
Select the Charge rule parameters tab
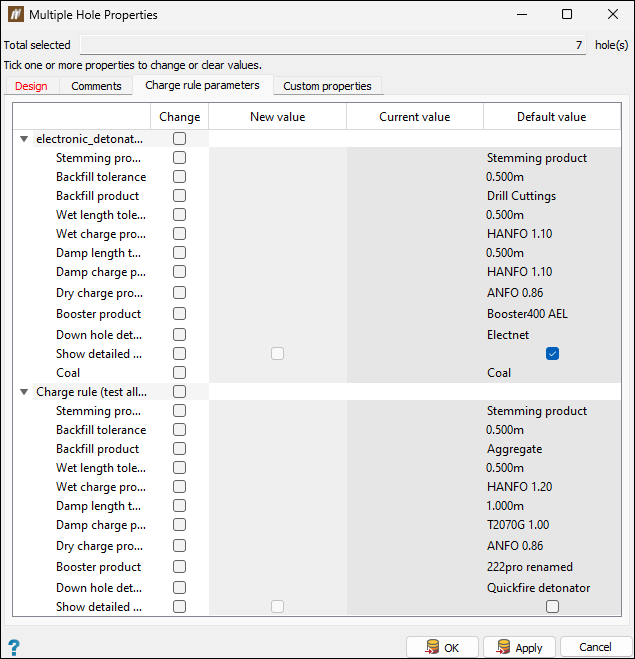tap(202, 85)
